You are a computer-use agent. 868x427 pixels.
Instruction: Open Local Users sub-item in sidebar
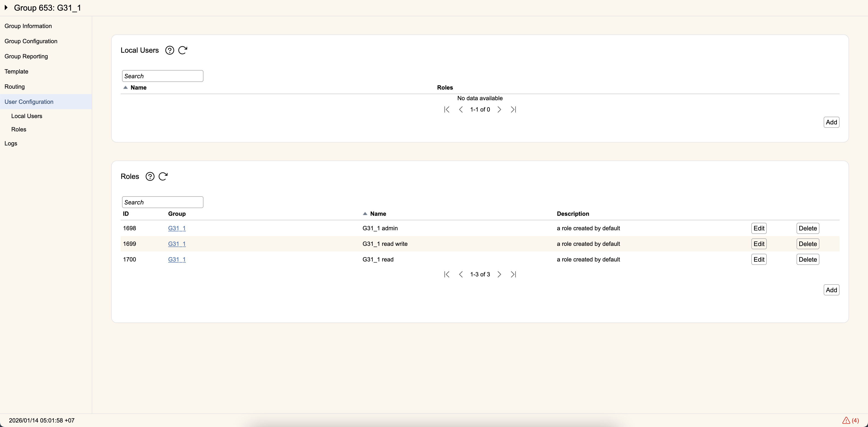[x=27, y=116]
